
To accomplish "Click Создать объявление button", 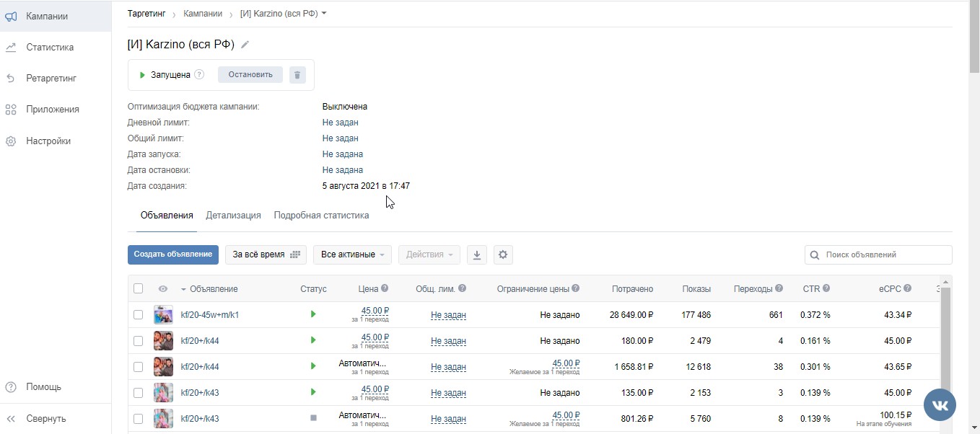I will pyautogui.click(x=173, y=254).
